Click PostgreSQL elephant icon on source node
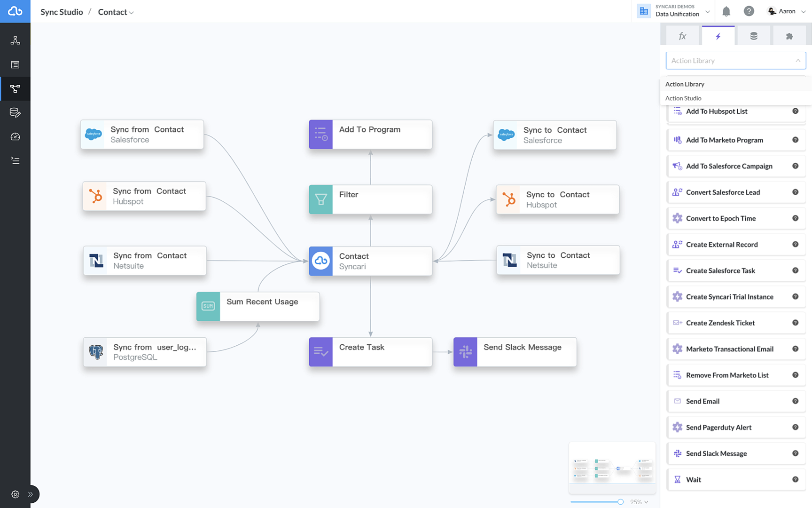 tap(96, 352)
